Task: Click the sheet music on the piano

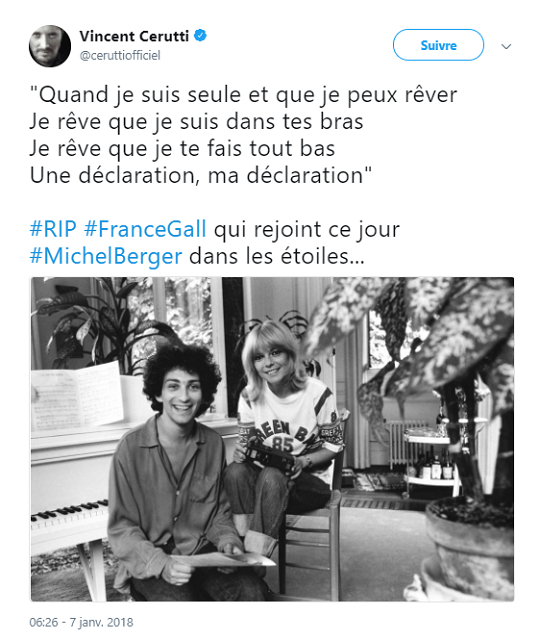Action: [x=77, y=396]
